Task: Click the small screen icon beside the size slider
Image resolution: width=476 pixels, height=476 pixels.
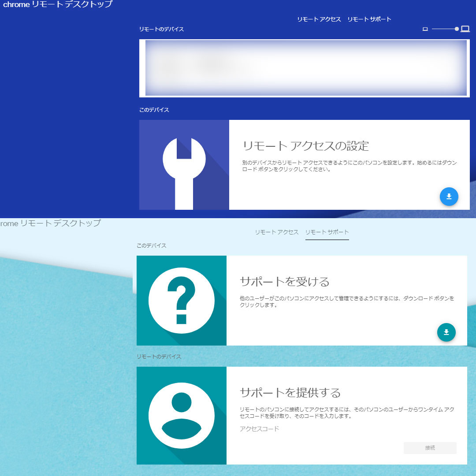Action: click(425, 29)
